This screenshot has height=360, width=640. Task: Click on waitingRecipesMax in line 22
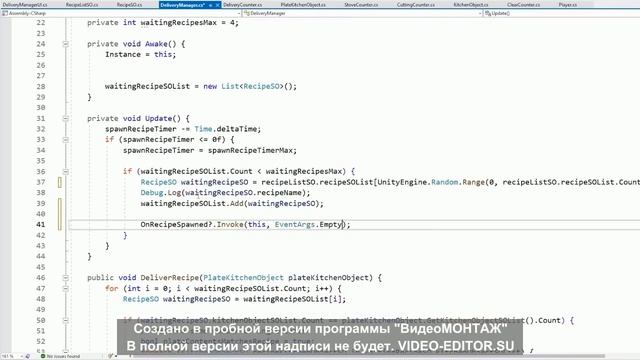(178, 23)
